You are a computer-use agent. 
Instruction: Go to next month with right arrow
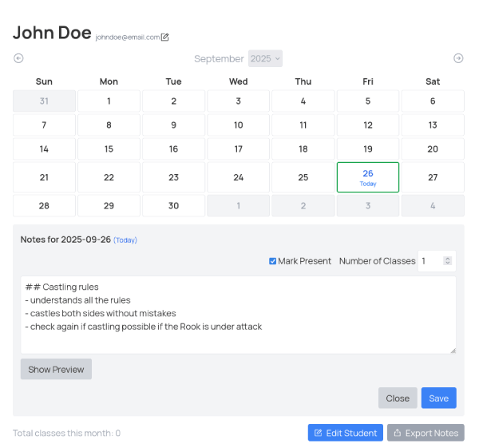point(458,58)
